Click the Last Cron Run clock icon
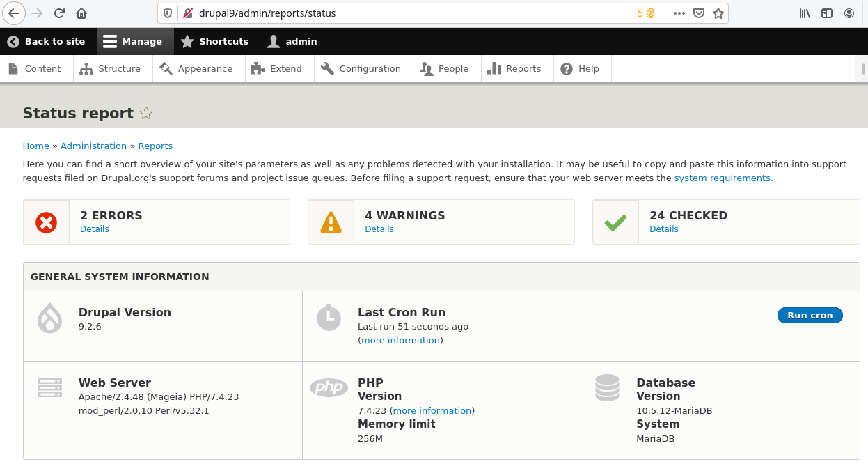 pyautogui.click(x=329, y=317)
